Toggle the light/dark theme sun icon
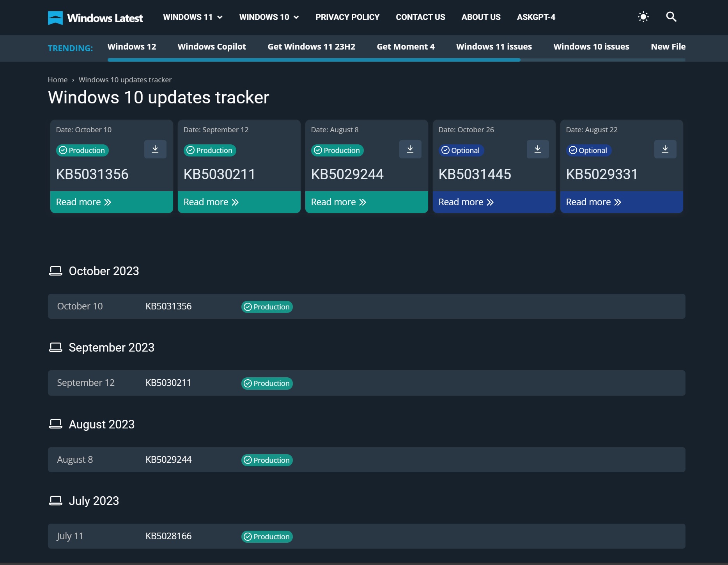This screenshot has width=728, height=565. coord(643,17)
